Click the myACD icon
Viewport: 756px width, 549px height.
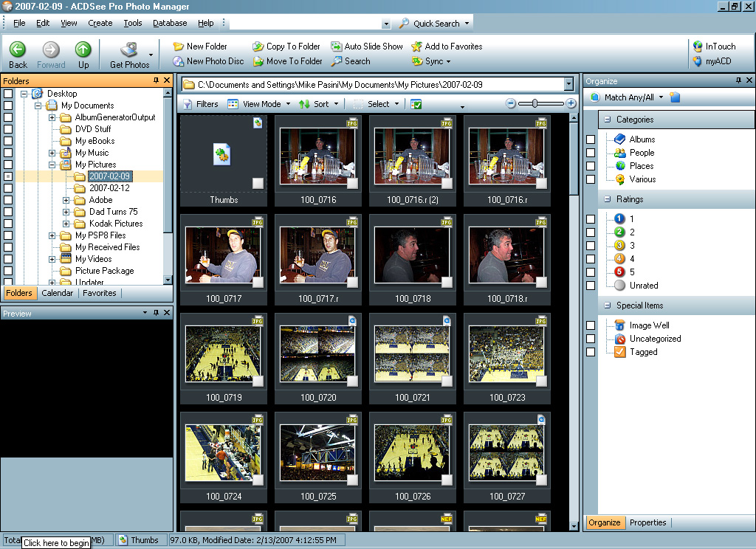pyautogui.click(x=698, y=61)
